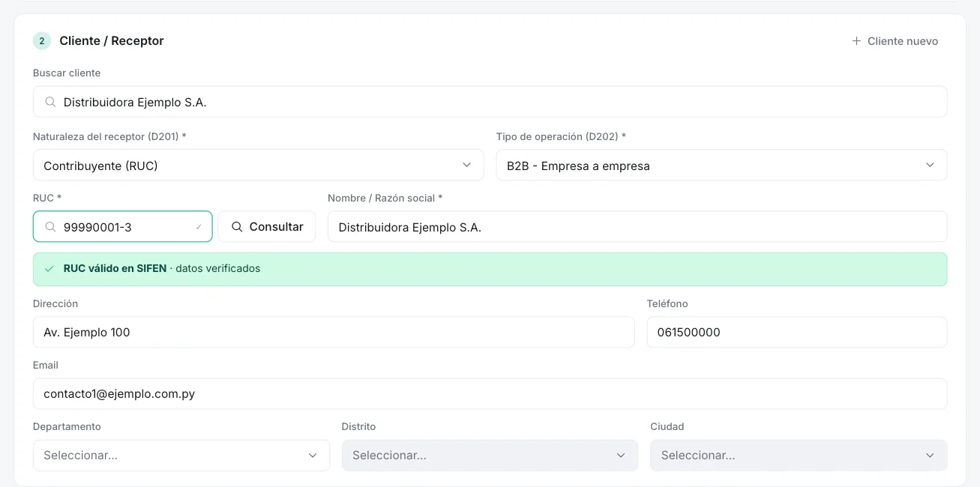Open the Distrito select dropdown

[490, 455]
